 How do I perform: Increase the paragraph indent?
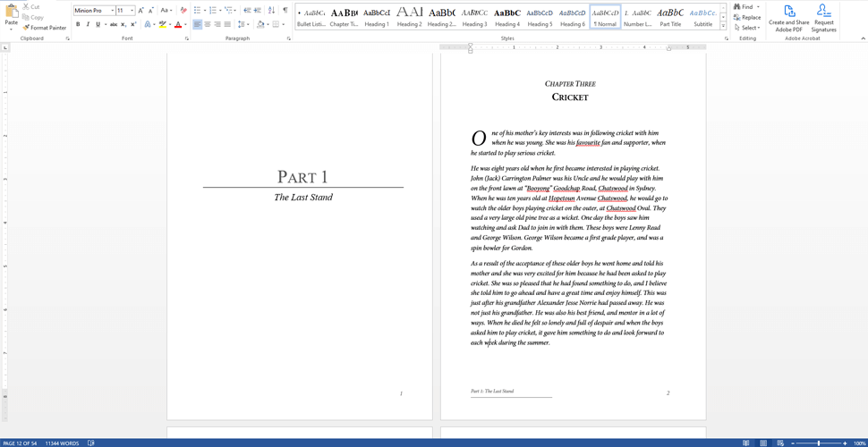(258, 10)
